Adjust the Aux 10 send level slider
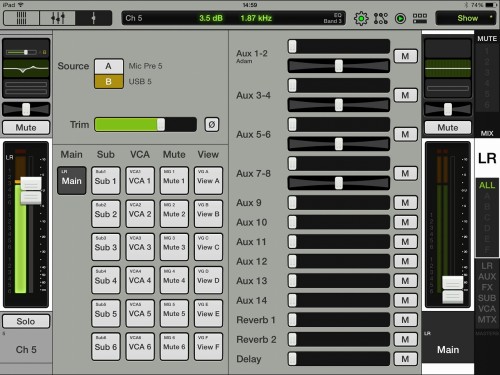This screenshot has height=375, width=500. 339,222
